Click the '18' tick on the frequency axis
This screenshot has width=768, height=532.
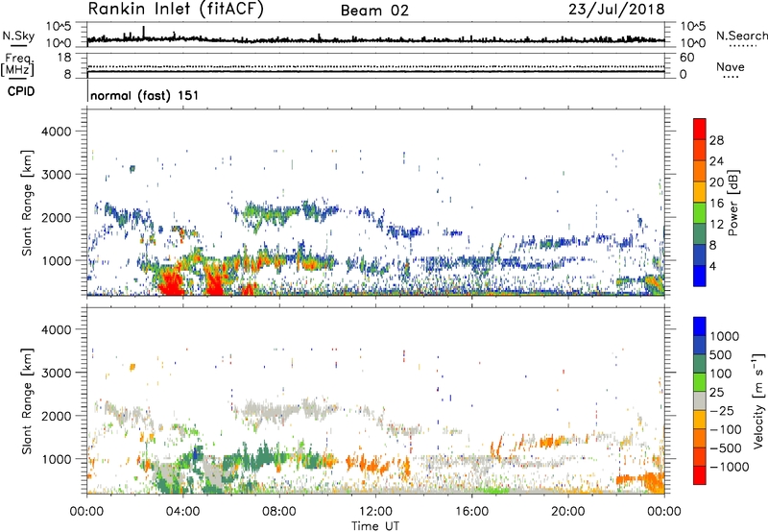tap(64, 58)
